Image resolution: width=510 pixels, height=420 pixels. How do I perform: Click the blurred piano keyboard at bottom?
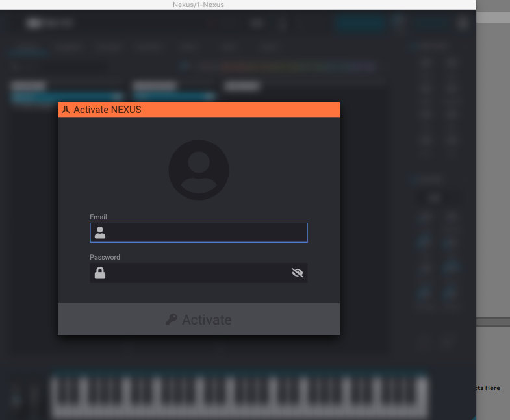240,396
